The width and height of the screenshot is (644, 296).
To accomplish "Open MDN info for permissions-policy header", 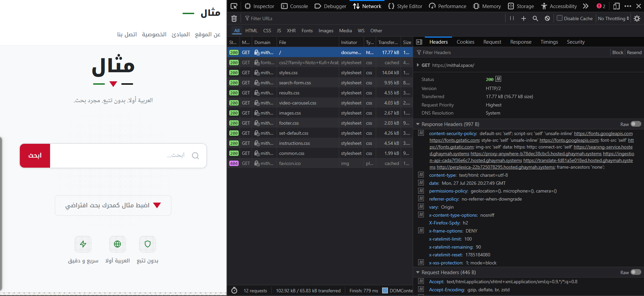I will [x=421, y=191].
